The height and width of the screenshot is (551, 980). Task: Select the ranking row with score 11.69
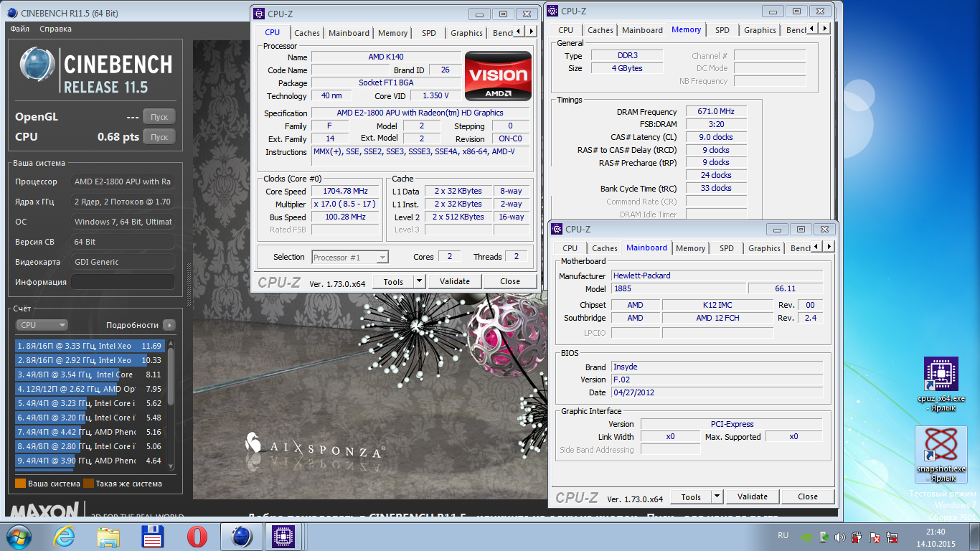coord(90,346)
